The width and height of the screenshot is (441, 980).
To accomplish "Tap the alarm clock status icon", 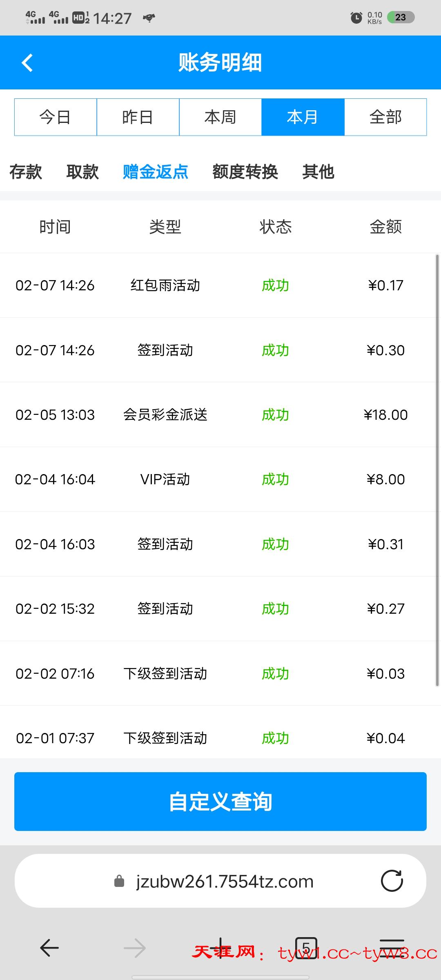I will pos(356,18).
